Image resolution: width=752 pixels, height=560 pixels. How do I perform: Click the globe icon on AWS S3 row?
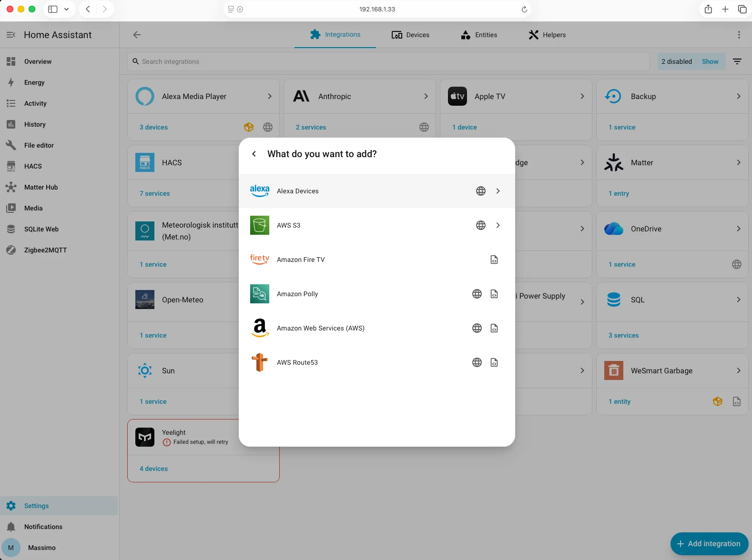coord(481,225)
